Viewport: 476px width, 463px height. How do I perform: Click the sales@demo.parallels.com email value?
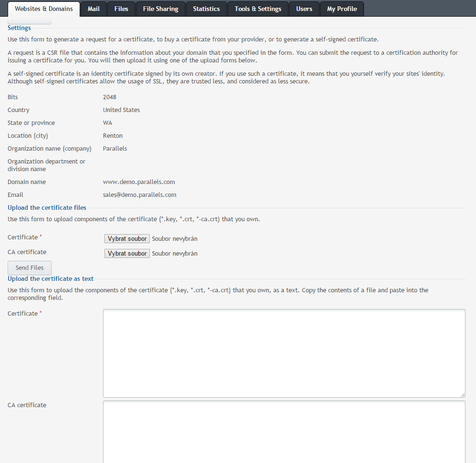[x=140, y=195]
